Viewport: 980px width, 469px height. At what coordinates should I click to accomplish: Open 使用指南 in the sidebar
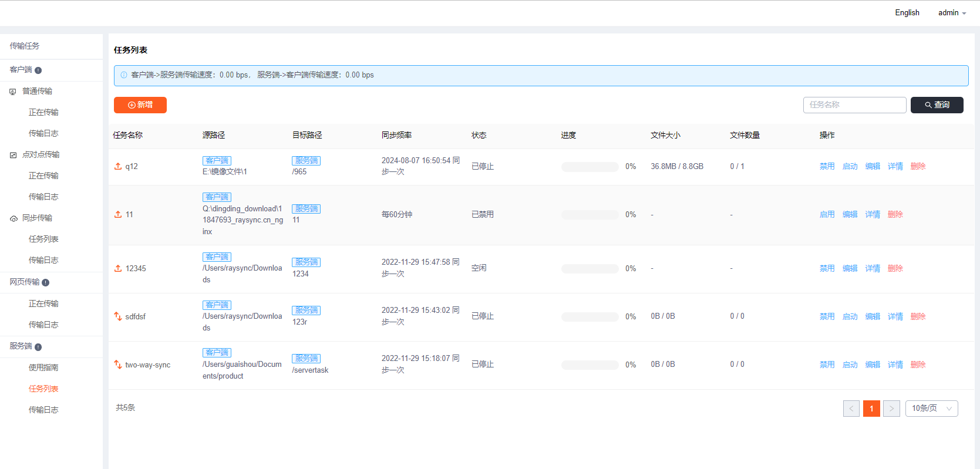coord(43,368)
